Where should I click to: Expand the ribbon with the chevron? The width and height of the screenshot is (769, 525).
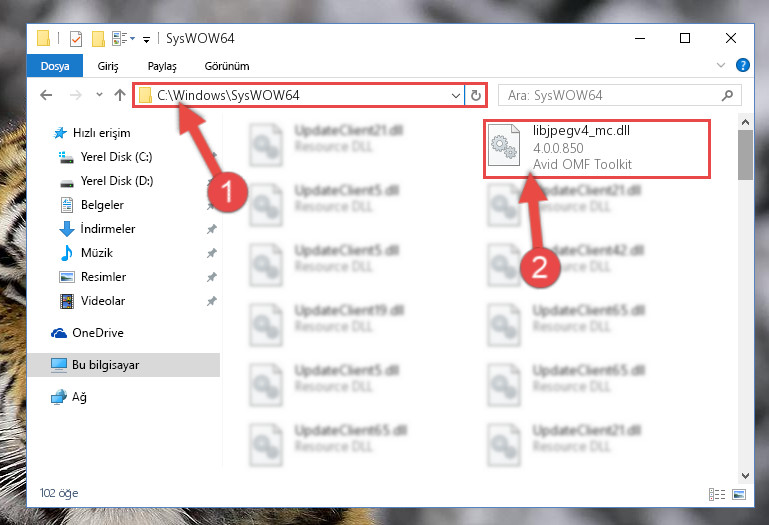point(720,65)
